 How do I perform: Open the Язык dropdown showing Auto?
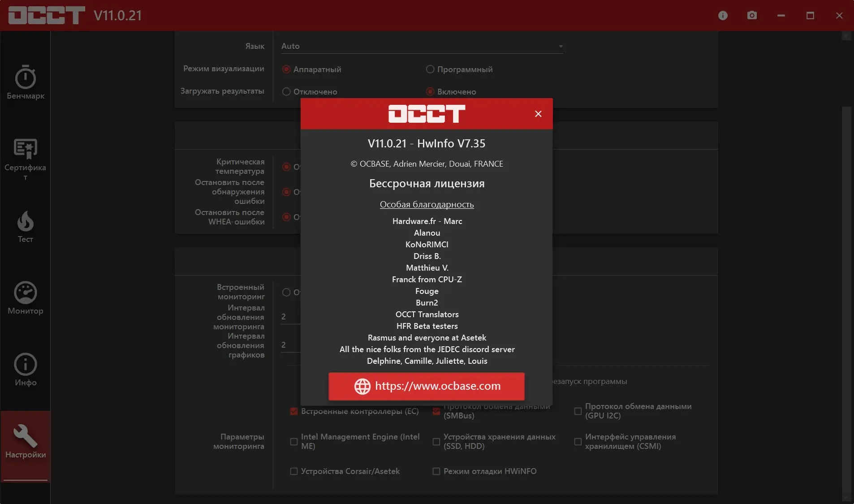421,46
